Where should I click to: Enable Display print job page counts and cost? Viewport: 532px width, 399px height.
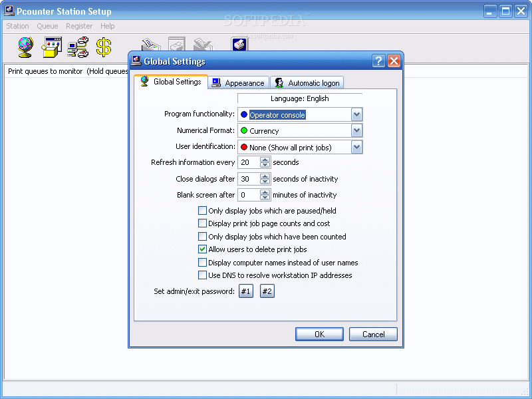click(x=202, y=223)
